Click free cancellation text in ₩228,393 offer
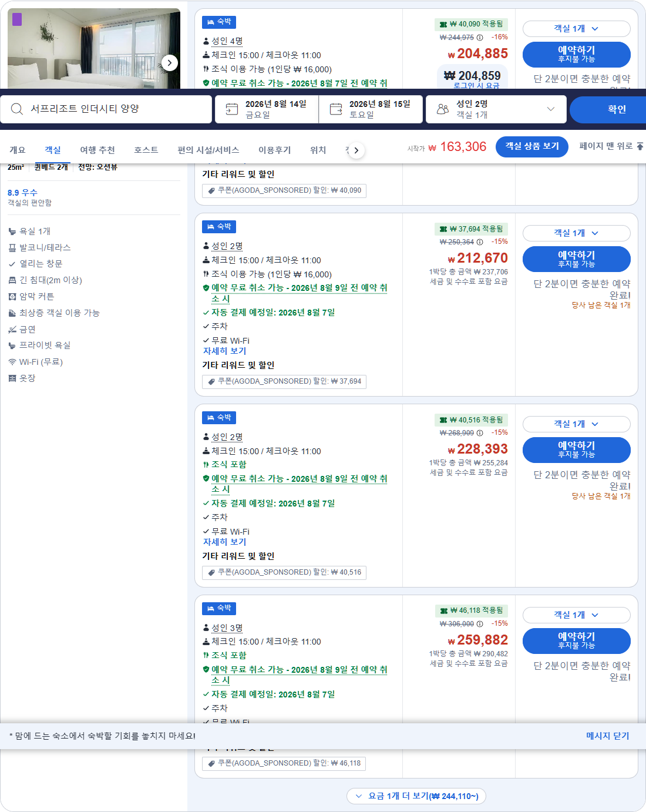The image size is (646, 812). (299, 484)
